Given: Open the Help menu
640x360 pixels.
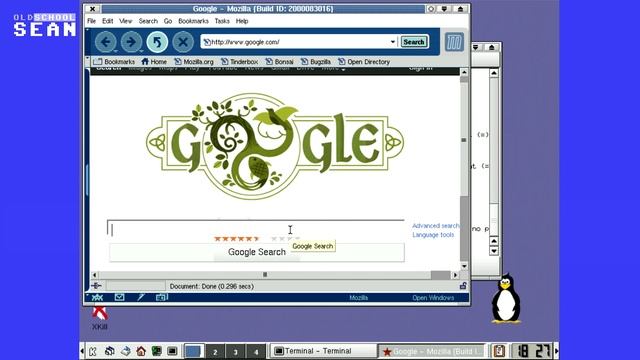Looking at the screenshot, I should [242, 21].
